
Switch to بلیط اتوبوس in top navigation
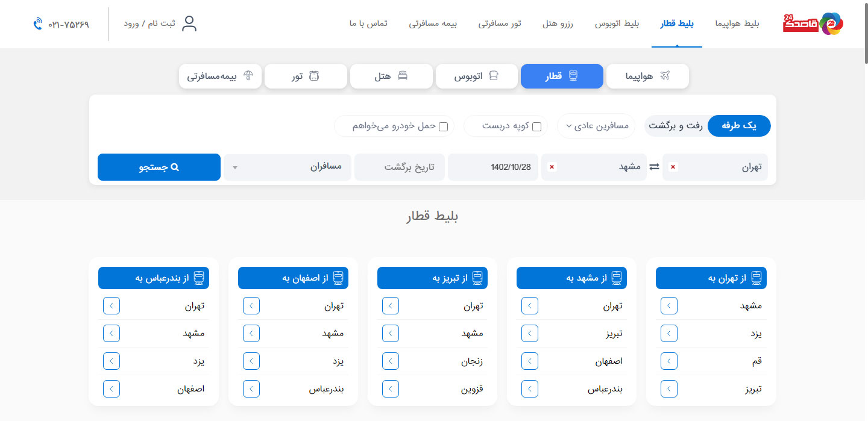[617, 24]
